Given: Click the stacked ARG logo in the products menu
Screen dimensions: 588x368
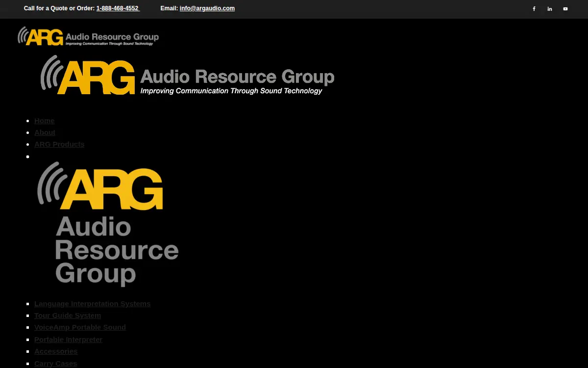Looking at the screenshot, I should [x=108, y=224].
